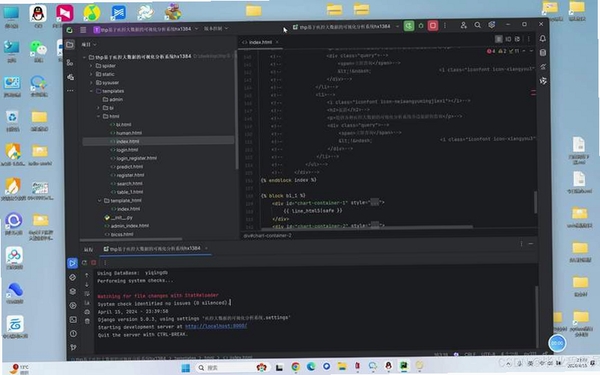Open Search Everywhere magnifier icon
The height and width of the screenshot is (375, 600).
pos(478,25)
